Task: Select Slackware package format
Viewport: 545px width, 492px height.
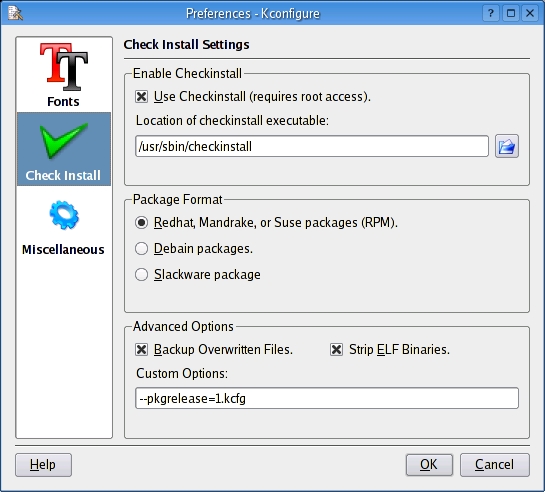Action: click(x=141, y=274)
